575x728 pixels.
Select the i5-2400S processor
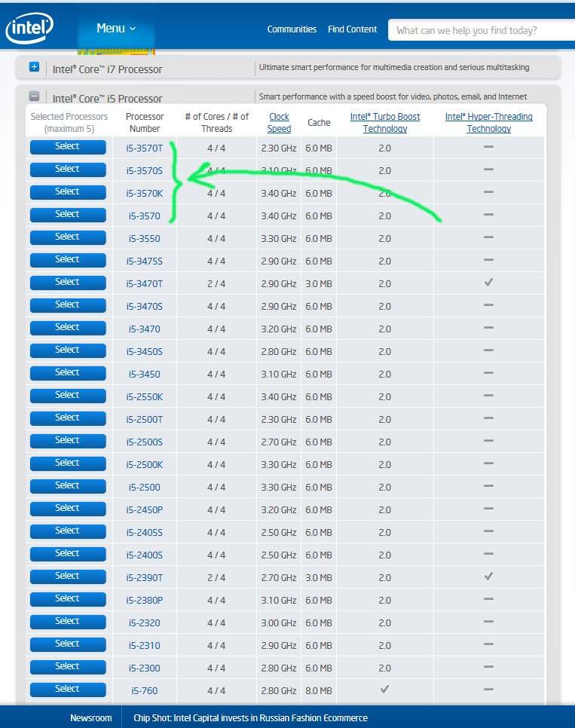tap(68, 554)
